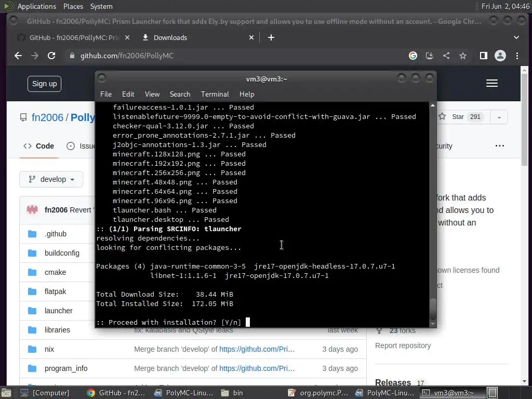Open the Releases section heading
This screenshot has height=399, width=532.
pyautogui.click(x=393, y=382)
